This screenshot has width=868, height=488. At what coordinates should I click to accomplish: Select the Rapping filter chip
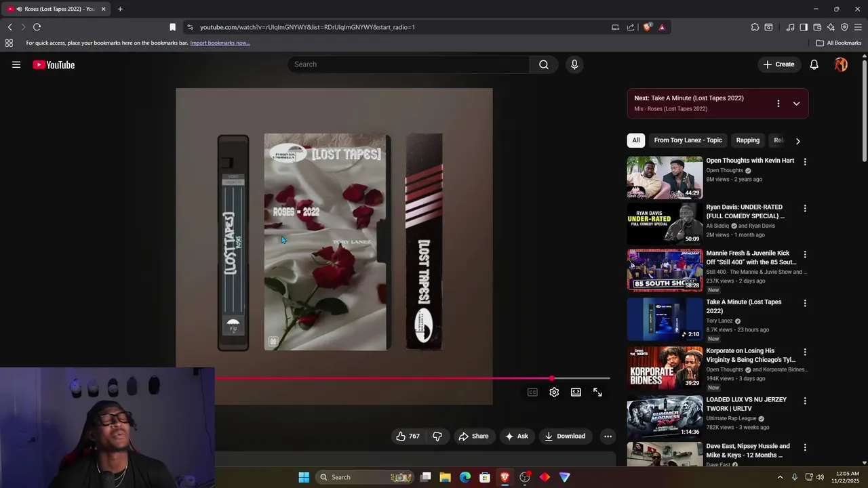[748, 140]
